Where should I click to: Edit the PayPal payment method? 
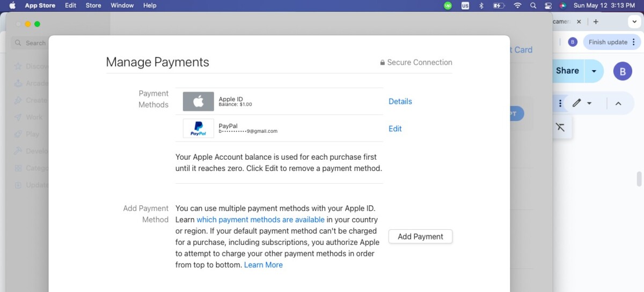click(x=395, y=129)
